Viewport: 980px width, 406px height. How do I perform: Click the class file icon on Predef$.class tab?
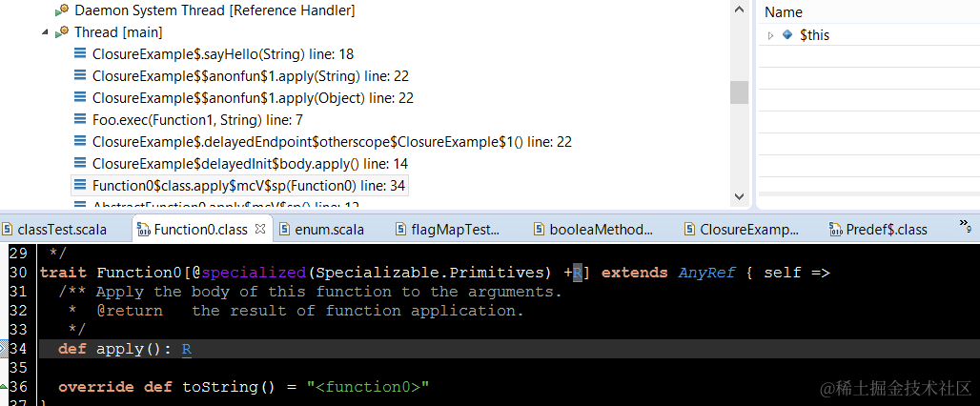pos(835,230)
